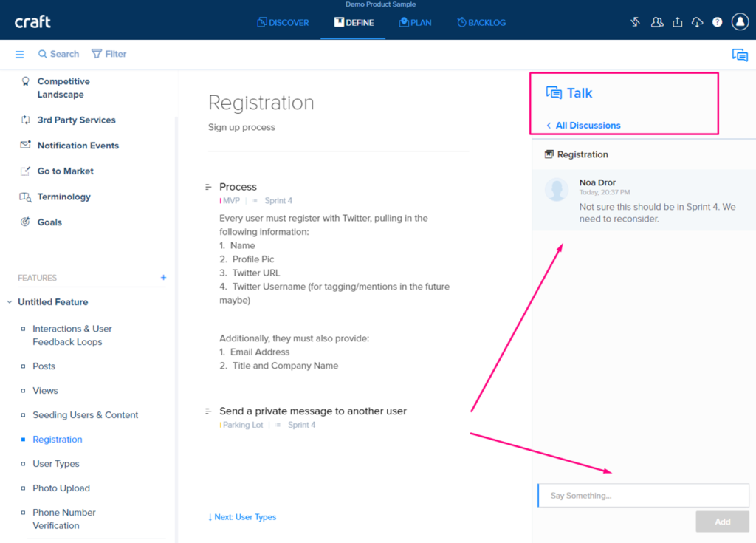
Task: Click the 3rd Party Services icon
Action: click(26, 120)
